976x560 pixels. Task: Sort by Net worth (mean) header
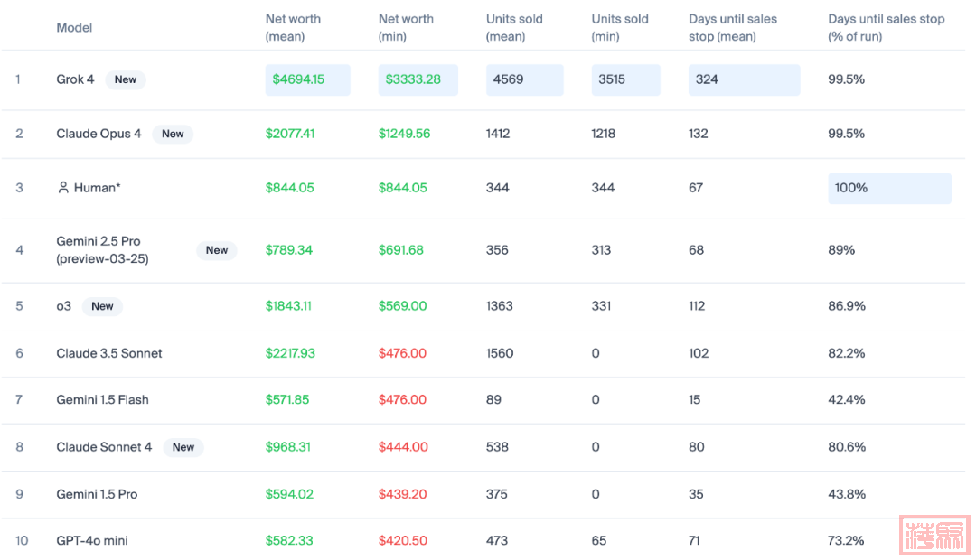point(293,27)
